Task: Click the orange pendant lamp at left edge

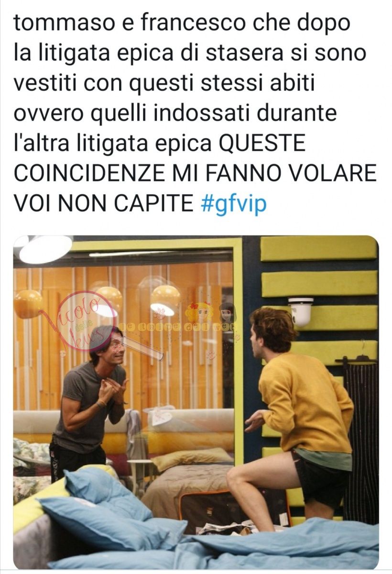Action: tap(28, 303)
